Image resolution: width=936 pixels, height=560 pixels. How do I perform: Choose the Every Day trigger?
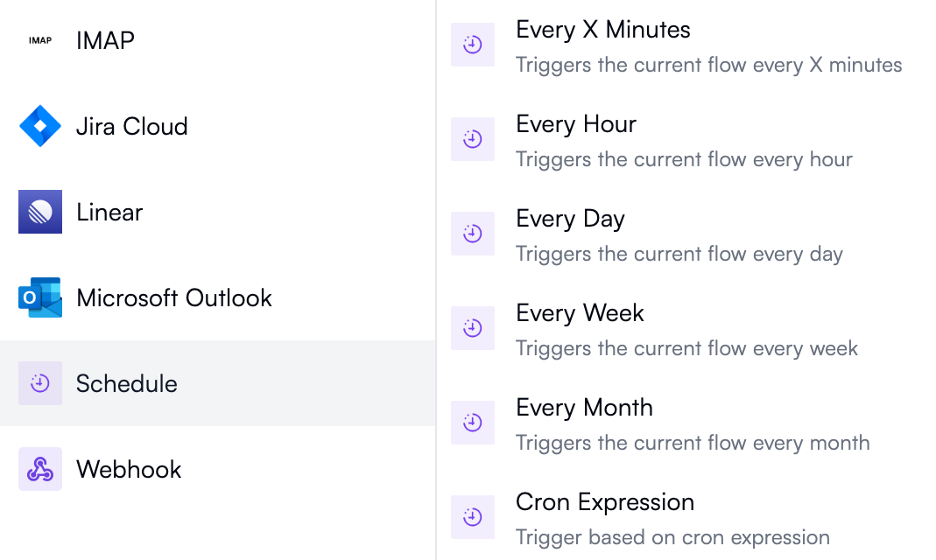pyautogui.click(x=570, y=219)
